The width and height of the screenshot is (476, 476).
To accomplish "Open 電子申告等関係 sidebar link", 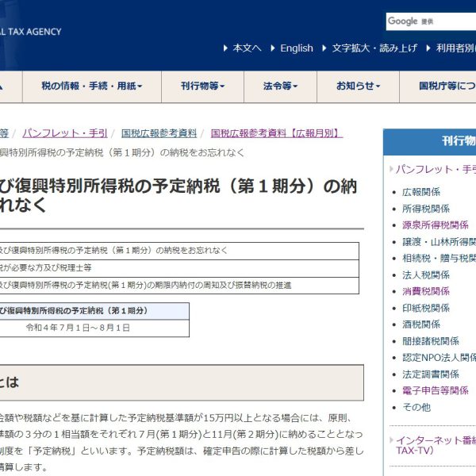I will [x=435, y=390].
